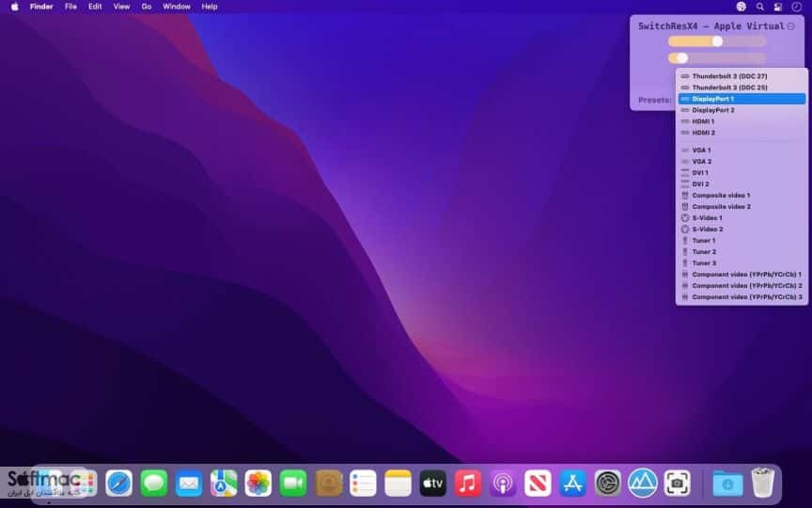
Task: Pick DVI 1 in the input menu
Action: click(742, 172)
